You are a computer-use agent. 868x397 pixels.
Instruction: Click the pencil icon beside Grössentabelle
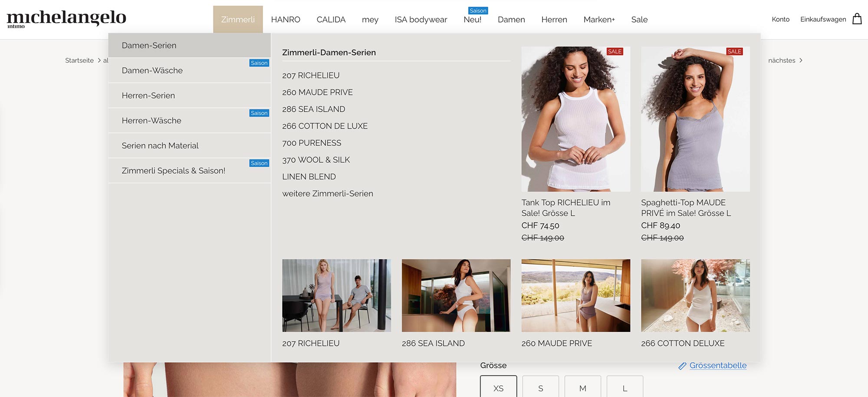(x=682, y=366)
